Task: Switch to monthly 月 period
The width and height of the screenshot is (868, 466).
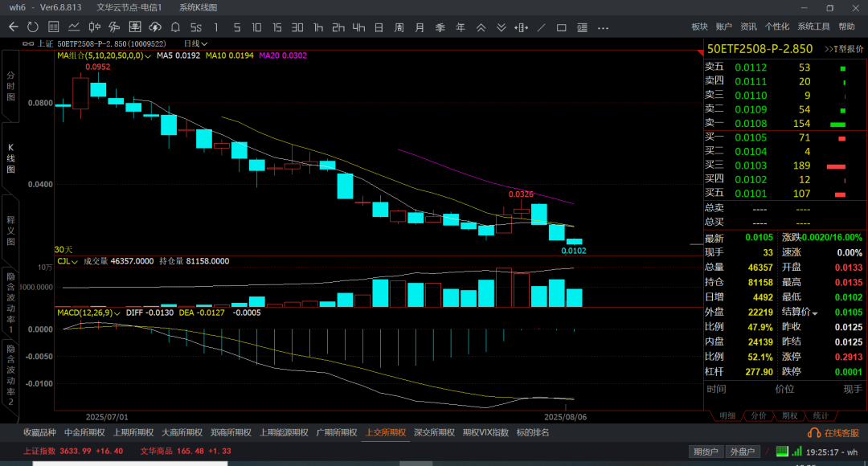Action: click(420, 27)
